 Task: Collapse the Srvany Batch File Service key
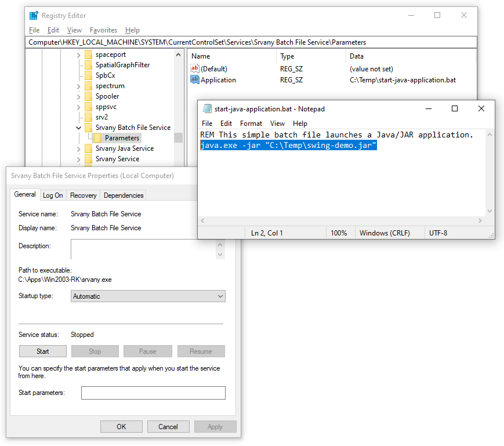pyautogui.click(x=79, y=128)
